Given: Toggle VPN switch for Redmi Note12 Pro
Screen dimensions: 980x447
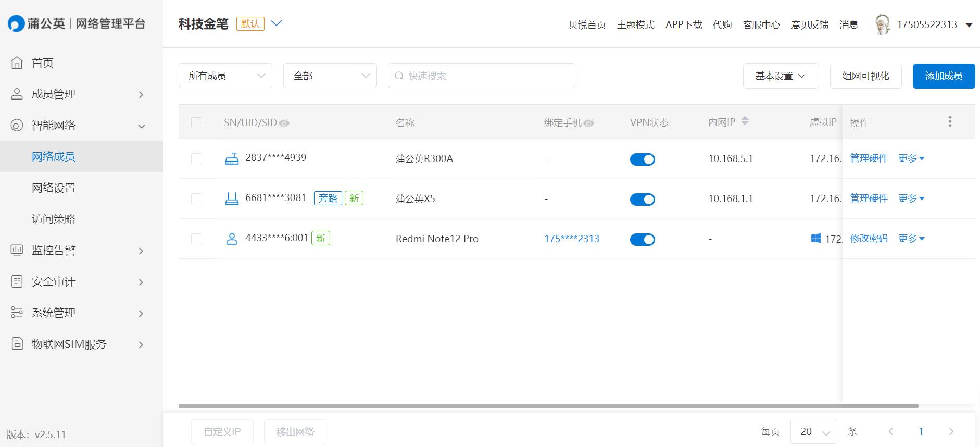Looking at the screenshot, I should point(643,240).
